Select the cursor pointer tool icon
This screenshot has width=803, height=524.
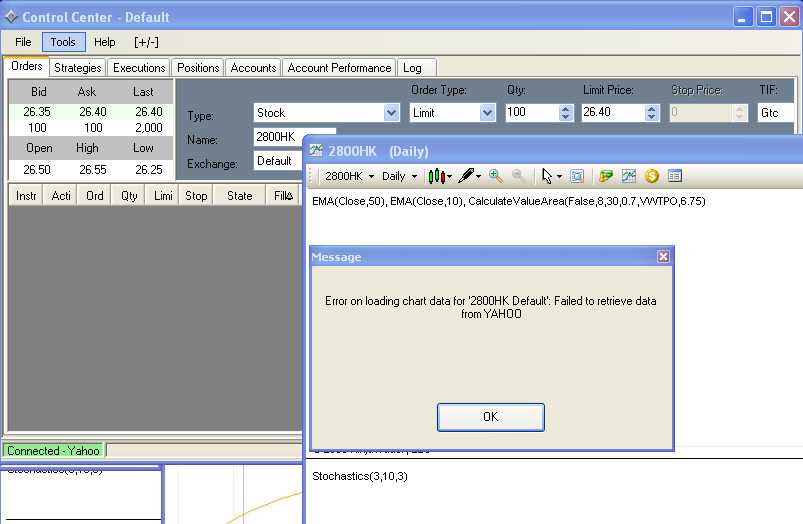click(x=547, y=176)
